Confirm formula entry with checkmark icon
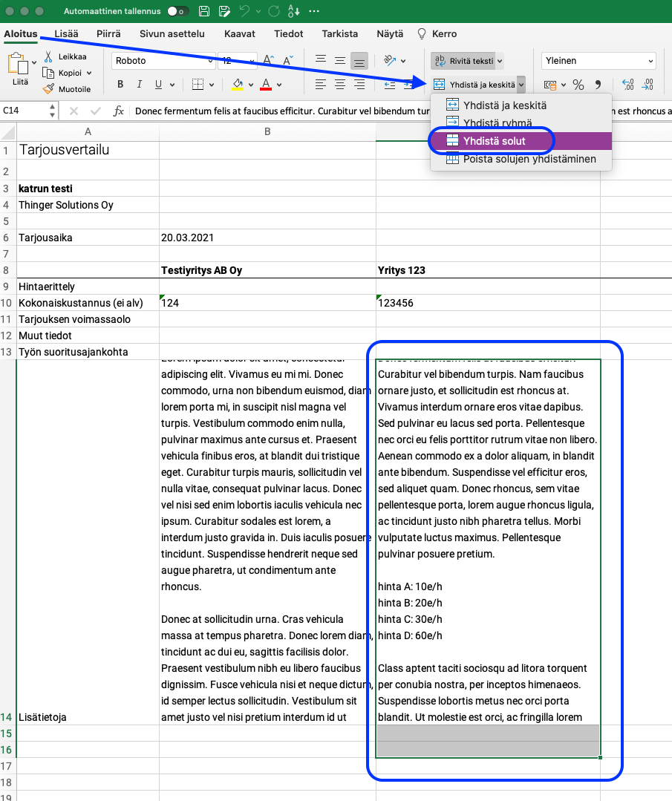 click(96, 111)
